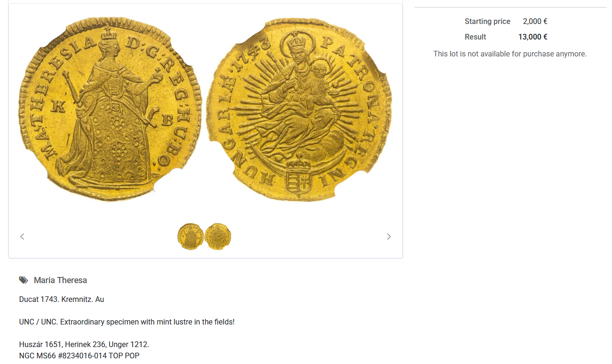Enlarge the obverse coin with standing figure
Viewport: 612px width, 364px height.
pos(110,110)
